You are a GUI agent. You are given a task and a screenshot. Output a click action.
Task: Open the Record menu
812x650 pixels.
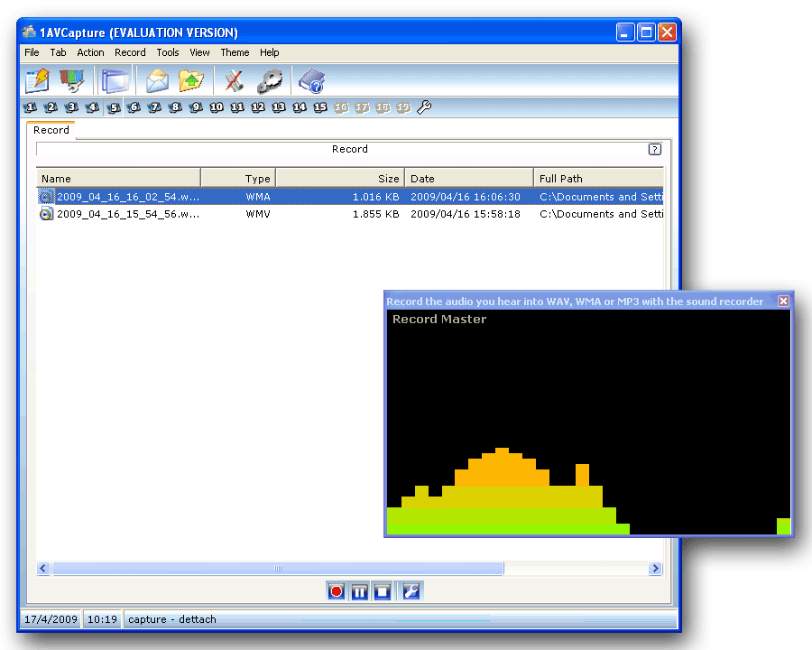130,52
